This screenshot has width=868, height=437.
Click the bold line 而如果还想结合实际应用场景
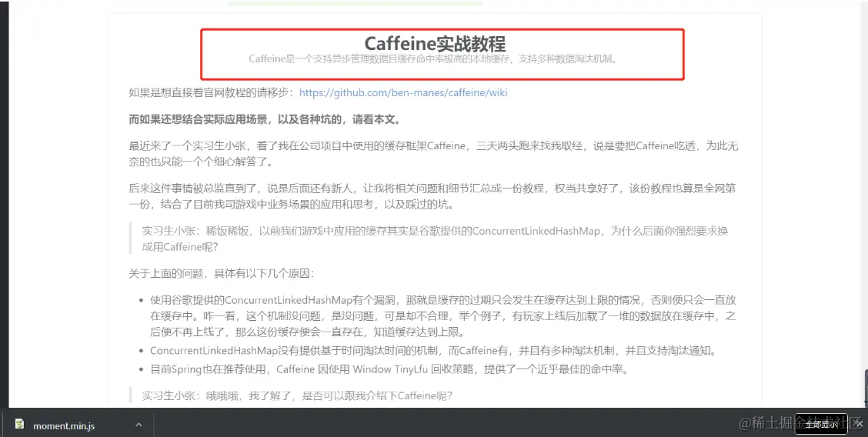[x=265, y=119]
